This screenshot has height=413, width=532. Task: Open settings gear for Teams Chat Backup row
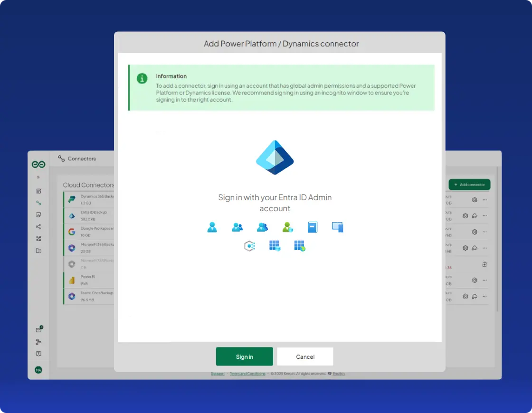(465, 296)
